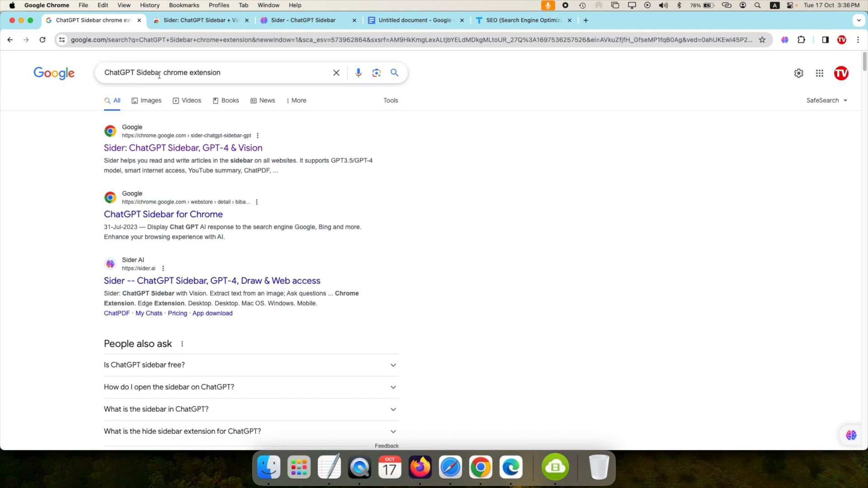Image resolution: width=868 pixels, height=488 pixels.
Task: Open the floating Sider brain icon
Action: [x=851, y=435]
